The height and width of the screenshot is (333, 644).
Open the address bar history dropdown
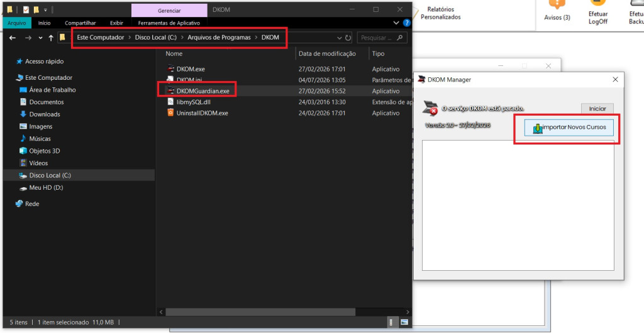[x=339, y=38]
